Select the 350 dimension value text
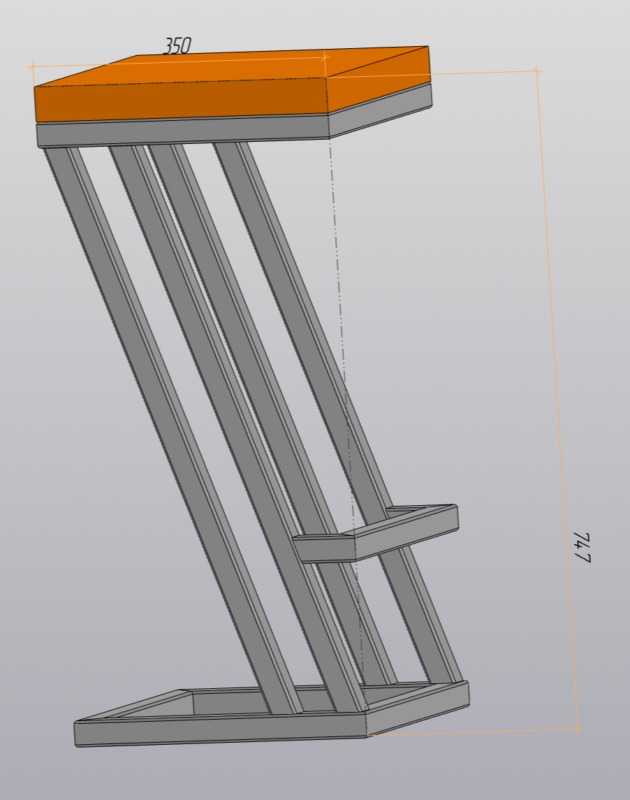 pyautogui.click(x=177, y=46)
